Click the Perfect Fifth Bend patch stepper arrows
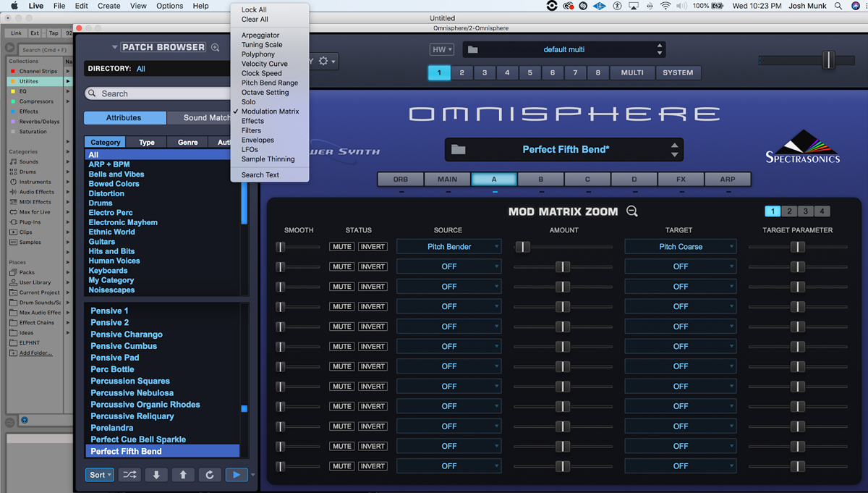This screenshot has width=868, height=493. coord(674,150)
